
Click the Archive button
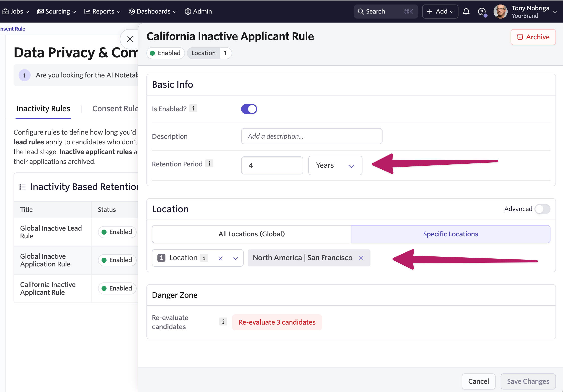tap(533, 37)
